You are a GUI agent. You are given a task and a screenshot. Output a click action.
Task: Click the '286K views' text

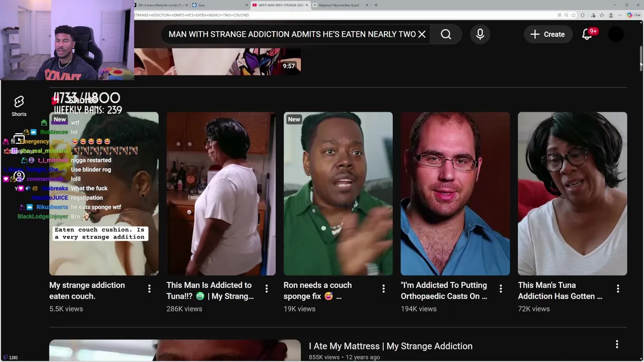pos(184,309)
